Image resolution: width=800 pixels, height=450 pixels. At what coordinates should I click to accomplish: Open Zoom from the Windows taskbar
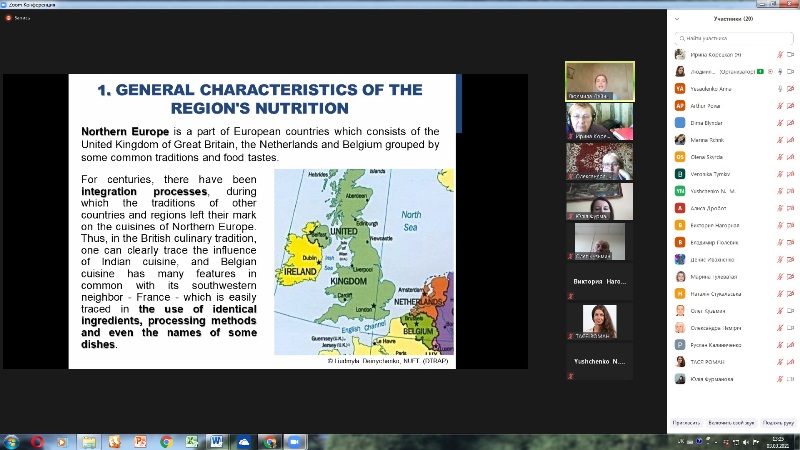(x=294, y=441)
